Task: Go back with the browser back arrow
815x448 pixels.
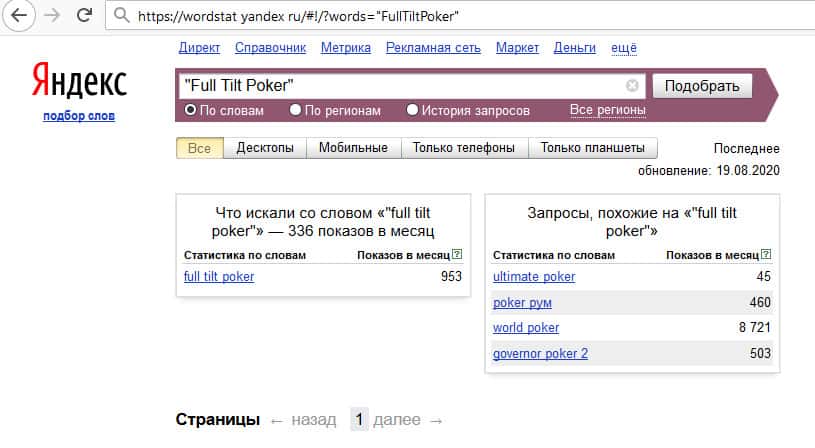Action: tap(19, 16)
